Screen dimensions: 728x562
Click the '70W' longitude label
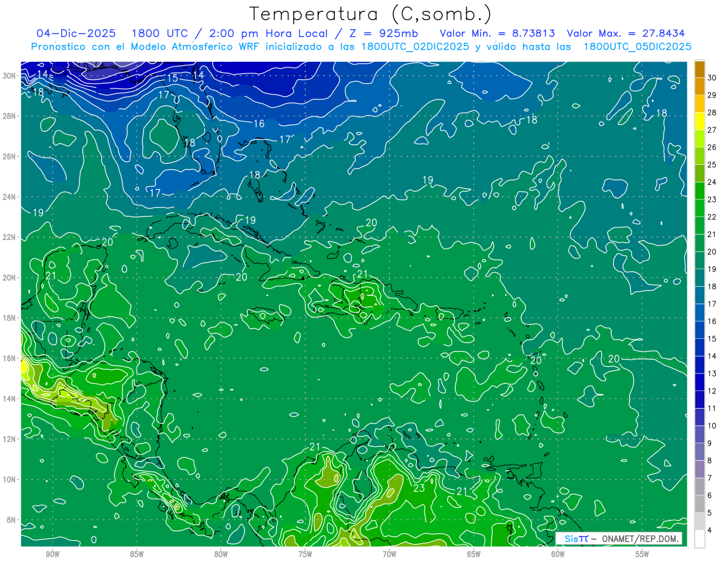[x=389, y=554]
